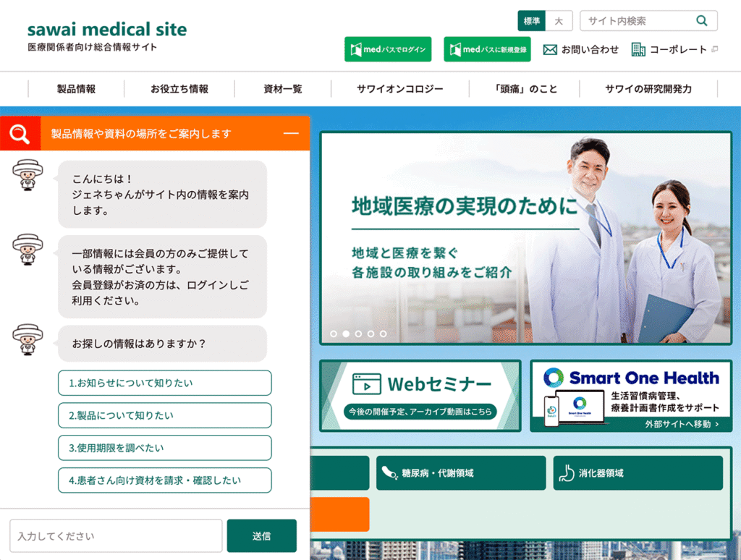The width and height of the screenshot is (741, 560).
Task: Click the chat input field 入力してください
Action: (x=116, y=536)
